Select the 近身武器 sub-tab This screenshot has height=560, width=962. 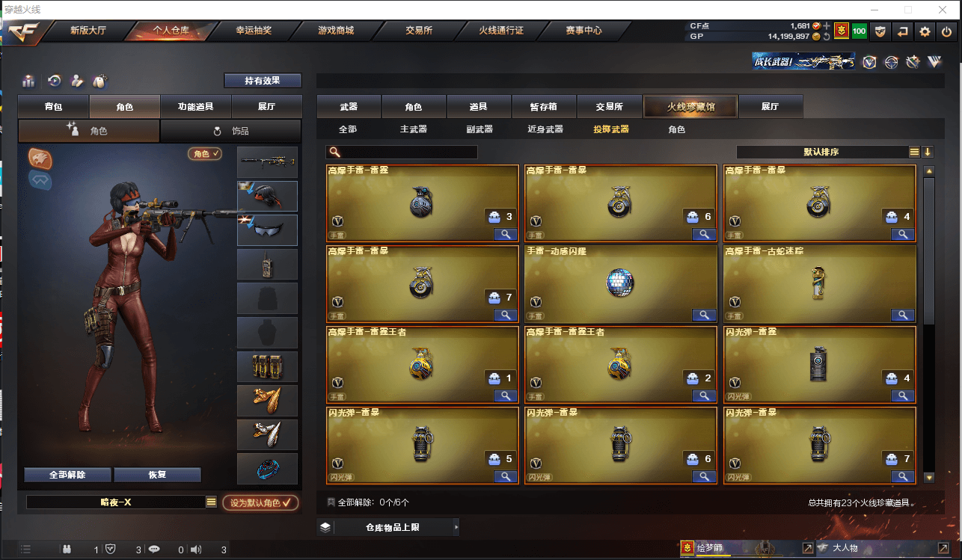point(545,129)
